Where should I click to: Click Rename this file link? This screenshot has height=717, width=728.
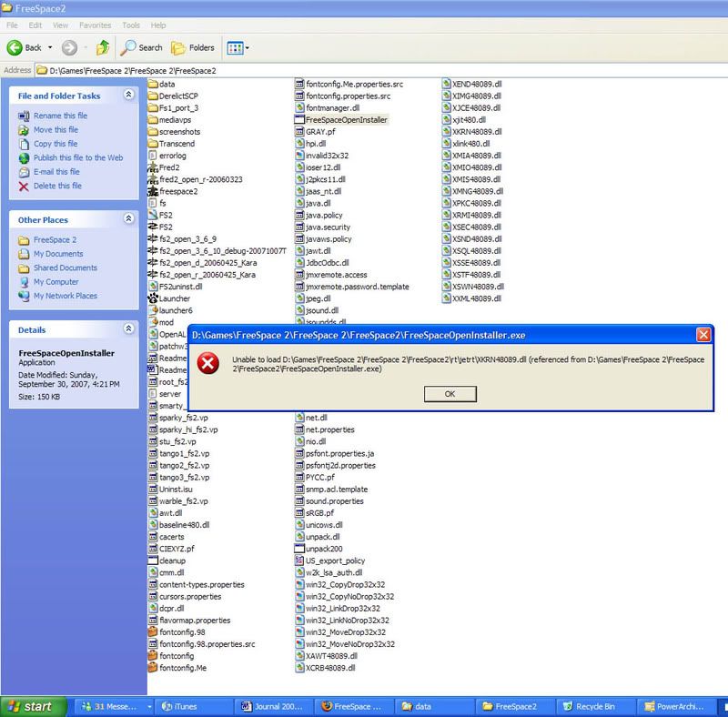coord(60,116)
